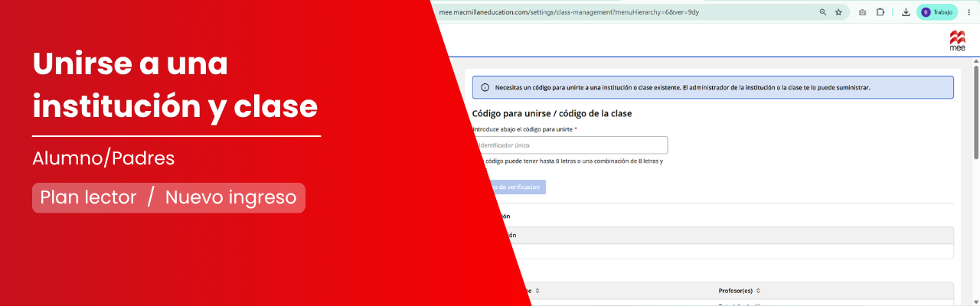Click the browser address bar URL
Screen dimensions: 980x306
pos(569,12)
